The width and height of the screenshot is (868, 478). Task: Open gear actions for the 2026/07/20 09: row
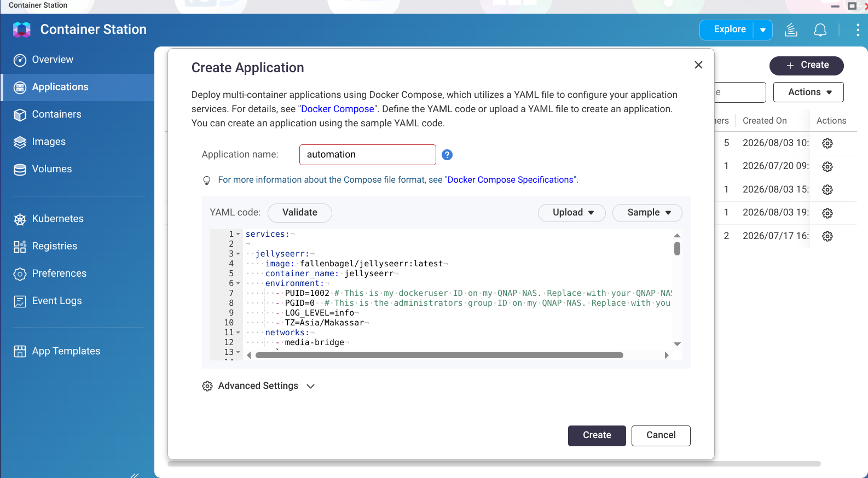828,167
